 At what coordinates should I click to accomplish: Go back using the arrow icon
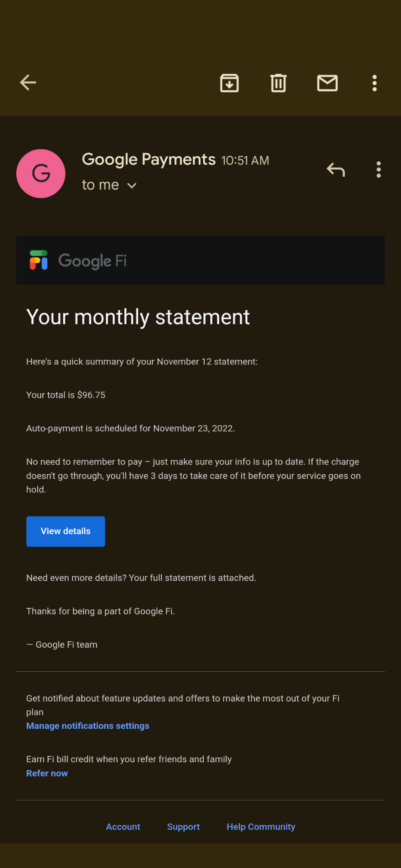click(28, 83)
